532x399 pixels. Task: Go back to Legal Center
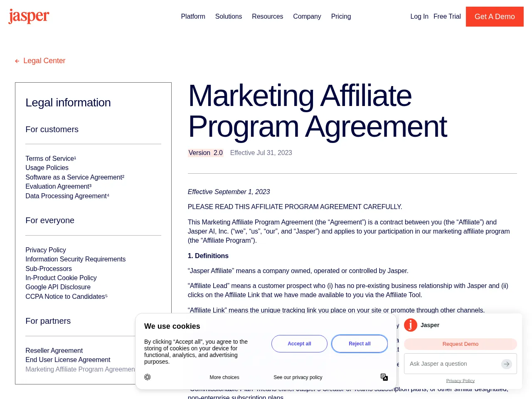[44, 61]
